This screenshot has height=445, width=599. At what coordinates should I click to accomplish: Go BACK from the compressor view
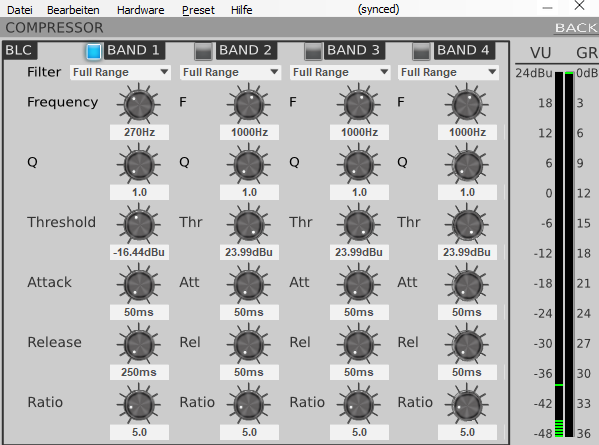(576, 28)
